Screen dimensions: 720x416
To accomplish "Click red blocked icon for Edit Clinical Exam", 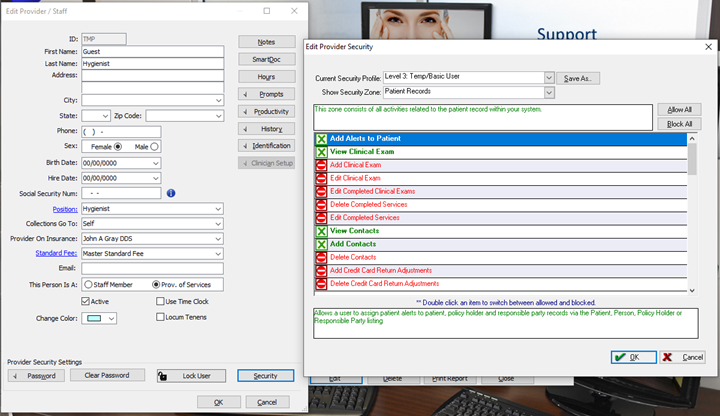I will (321, 178).
